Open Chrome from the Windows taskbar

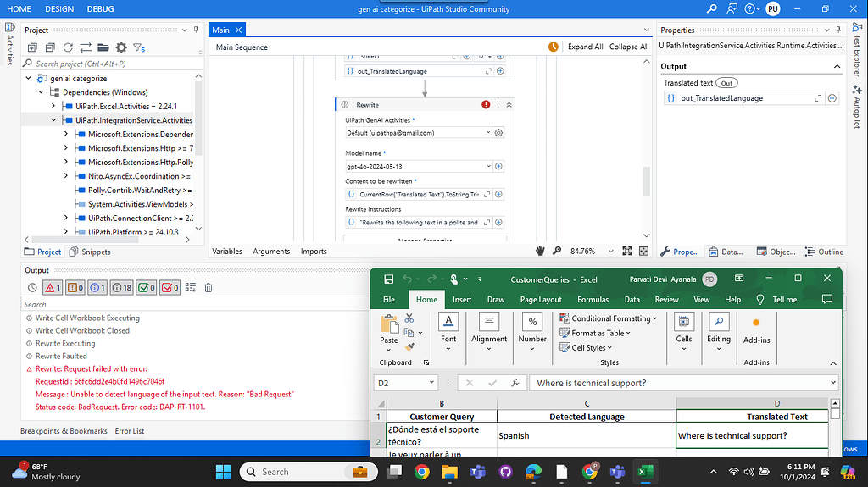coord(422,472)
